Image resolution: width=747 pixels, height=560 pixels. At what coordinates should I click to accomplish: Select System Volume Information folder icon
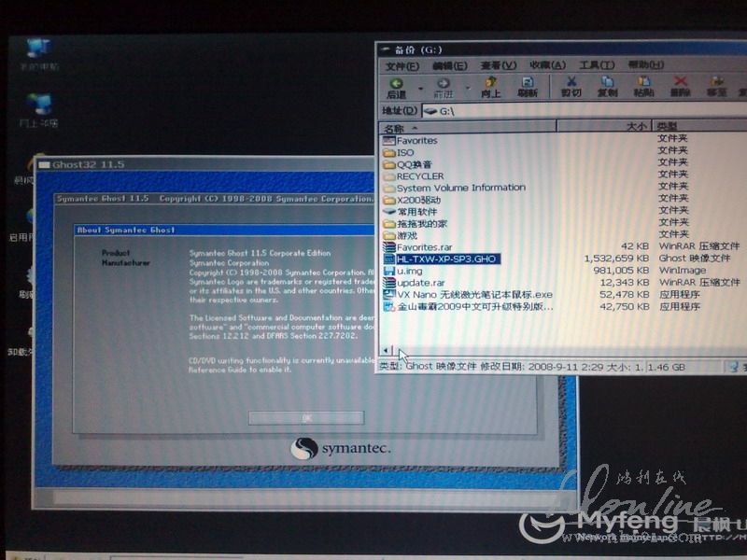point(389,189)
